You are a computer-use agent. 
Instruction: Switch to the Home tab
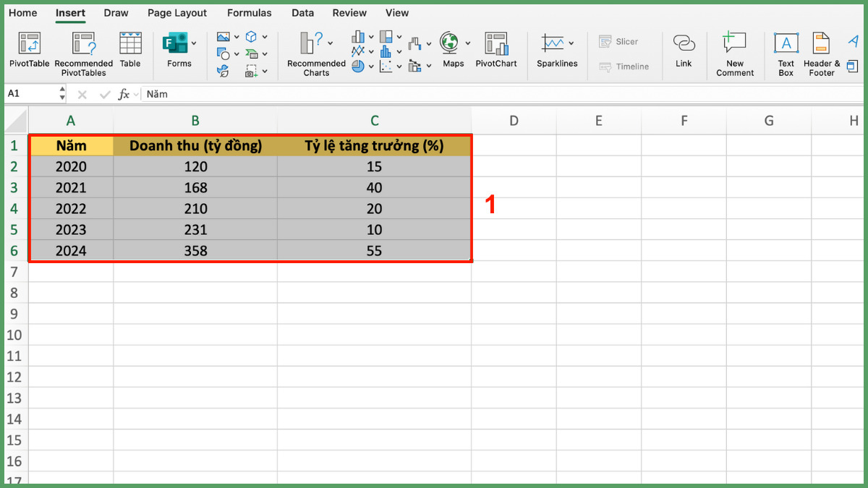[23, 13]
